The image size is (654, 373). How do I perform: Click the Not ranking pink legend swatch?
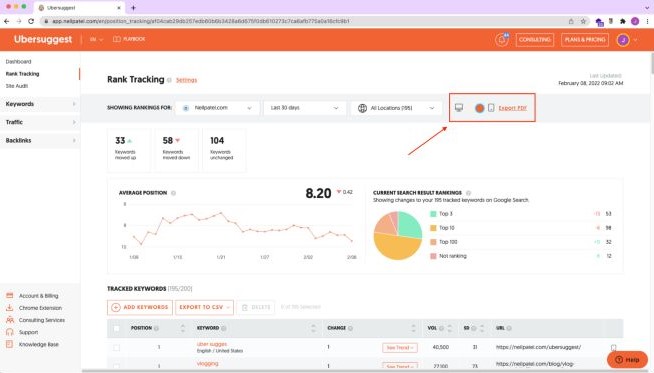tap(433, 256)
